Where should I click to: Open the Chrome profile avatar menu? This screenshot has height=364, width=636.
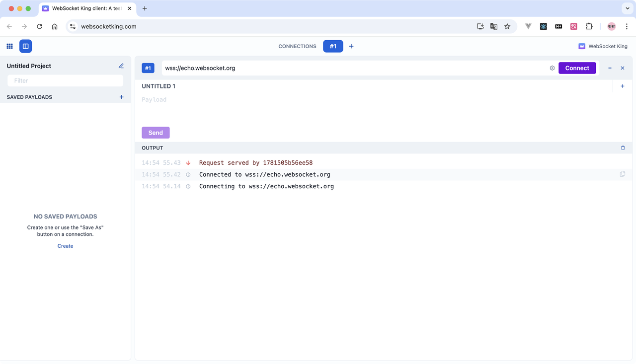(611, 26)
